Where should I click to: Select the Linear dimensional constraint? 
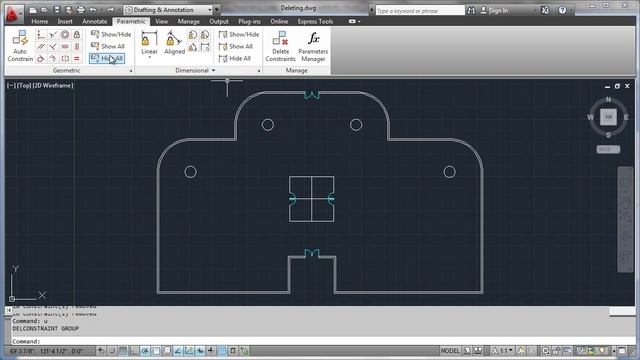tap(149, 42)
